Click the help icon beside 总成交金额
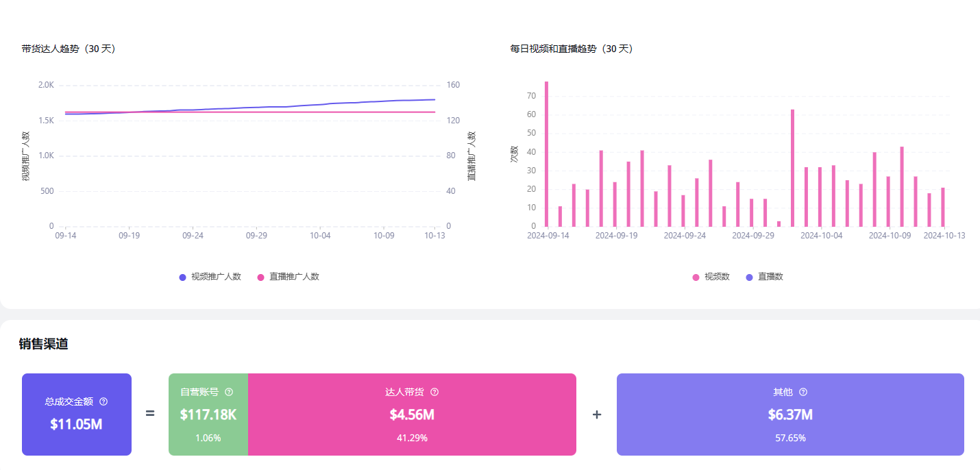The width and height of the screenshot is (980, 470). pyautogui.click(x=103, y=401)
